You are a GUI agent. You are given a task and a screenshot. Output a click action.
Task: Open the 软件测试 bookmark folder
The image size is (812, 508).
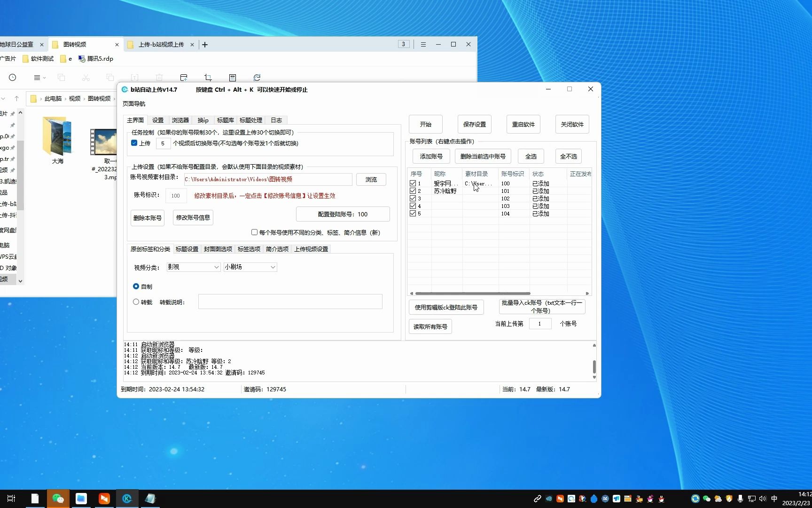[x=38, y=59]
